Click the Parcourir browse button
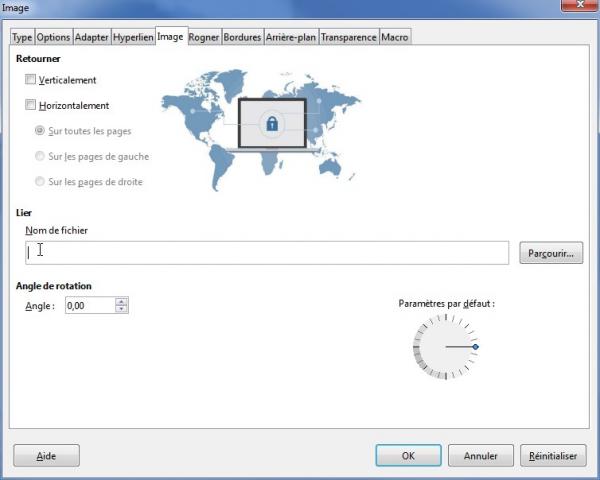Image resolution: width=600 pixels, height=480 pixels. (551, 253)
